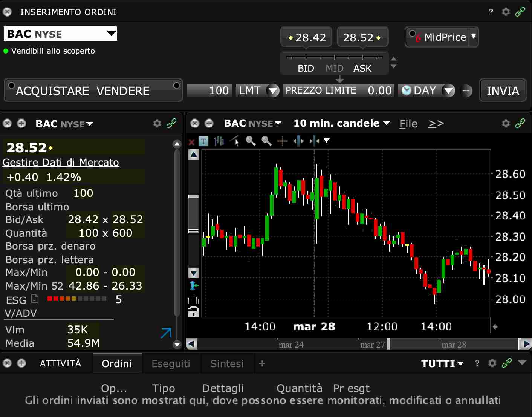The width and height of the screenshot is (532, 417).
Task: Open chart panel settings gear
Action: pyautogui.click(x=506, y=123)
